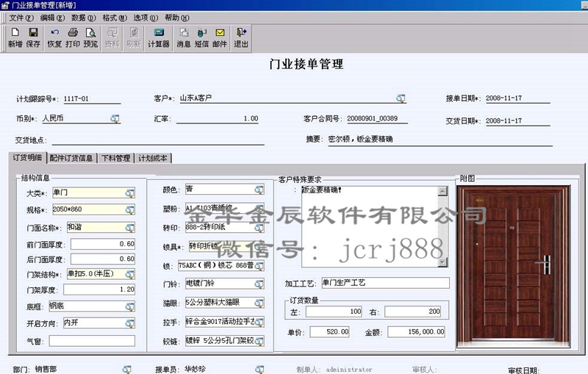Switch to the 计划成本 tab
Screen dimensions: 588x374
[153, 158]
